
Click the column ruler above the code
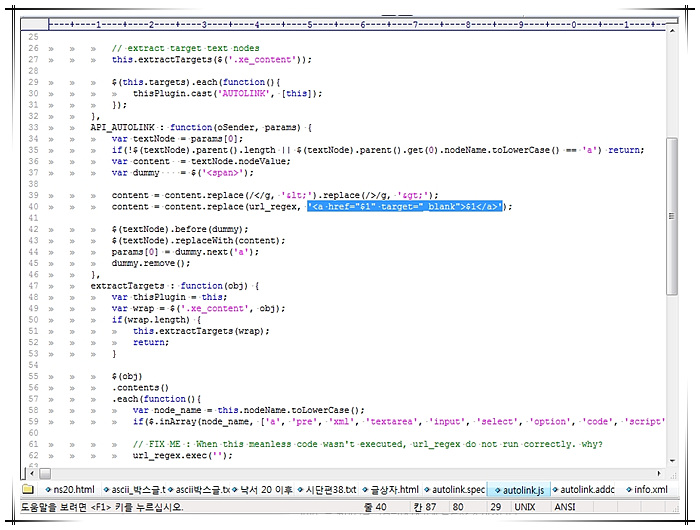(357, 24)
